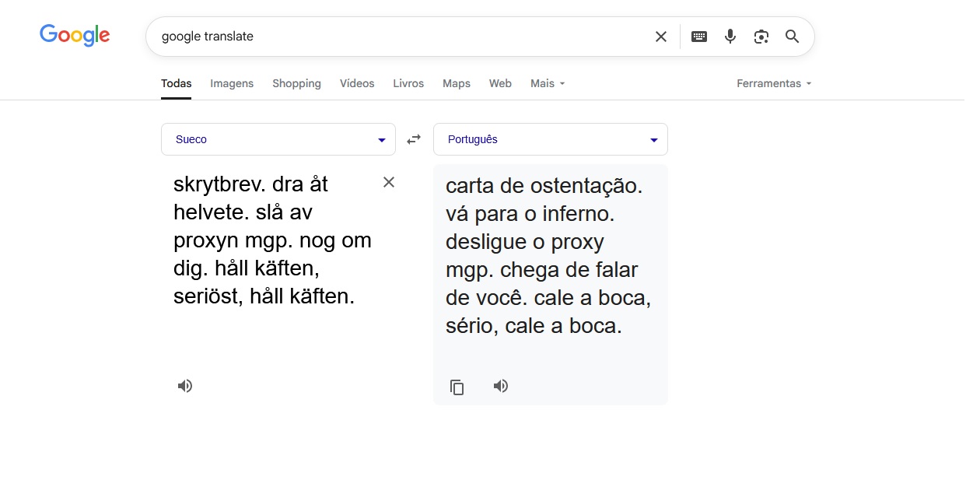
Task: Open the Português target language dropdown
Action: click(551, 139)
